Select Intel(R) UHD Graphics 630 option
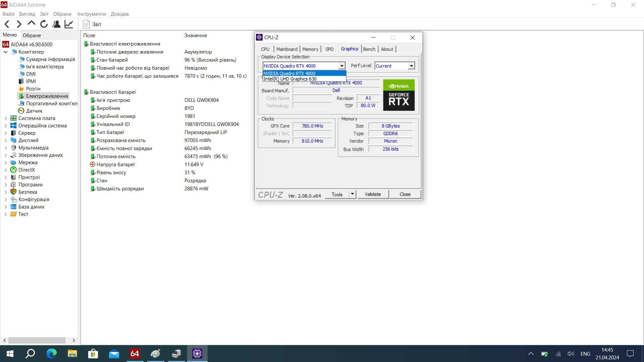 tap(304, 79)
